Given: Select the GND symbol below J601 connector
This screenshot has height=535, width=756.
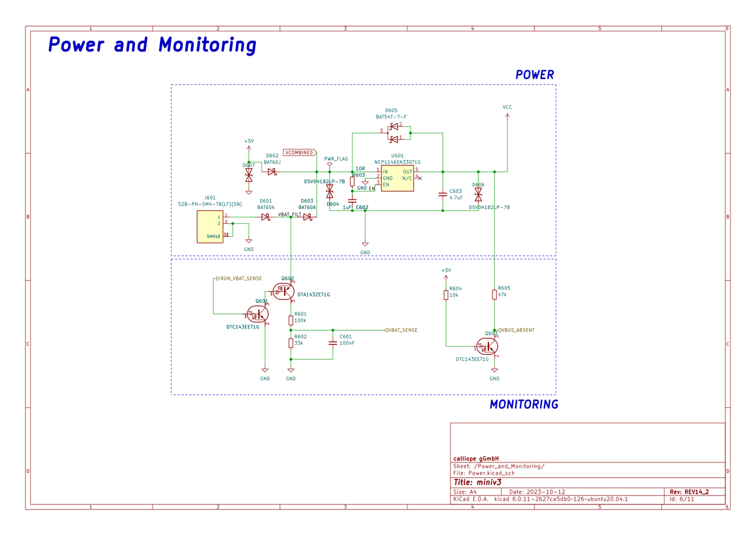Looking at the screenshot, I should pyautogui.click(x=249, y=241).
